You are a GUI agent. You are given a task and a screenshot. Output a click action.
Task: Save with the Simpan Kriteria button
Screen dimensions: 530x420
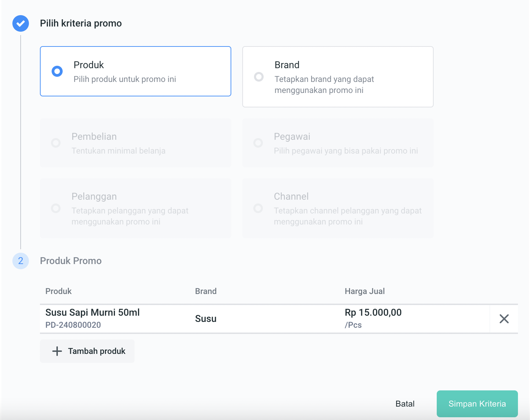click(477, 404)
